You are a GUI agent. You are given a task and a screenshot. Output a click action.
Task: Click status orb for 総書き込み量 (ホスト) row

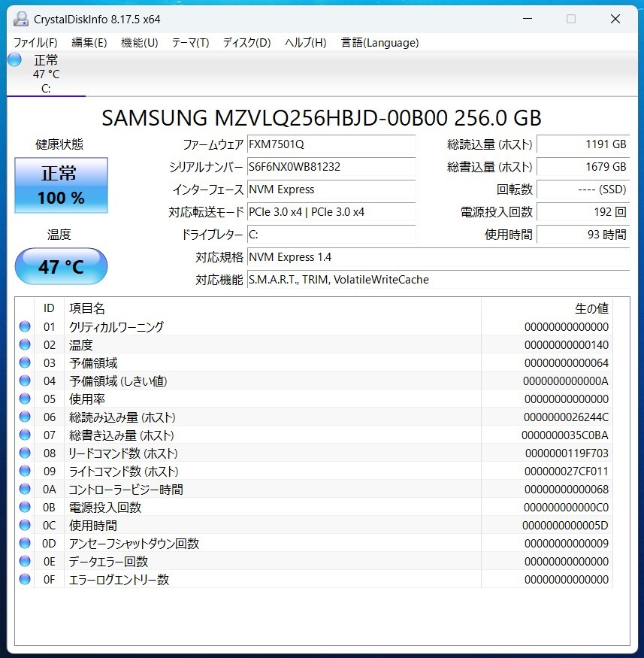(25, 435)
